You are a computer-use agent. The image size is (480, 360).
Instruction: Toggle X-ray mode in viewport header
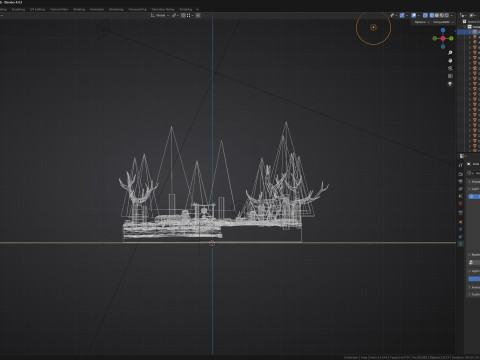tap(425, 15)
